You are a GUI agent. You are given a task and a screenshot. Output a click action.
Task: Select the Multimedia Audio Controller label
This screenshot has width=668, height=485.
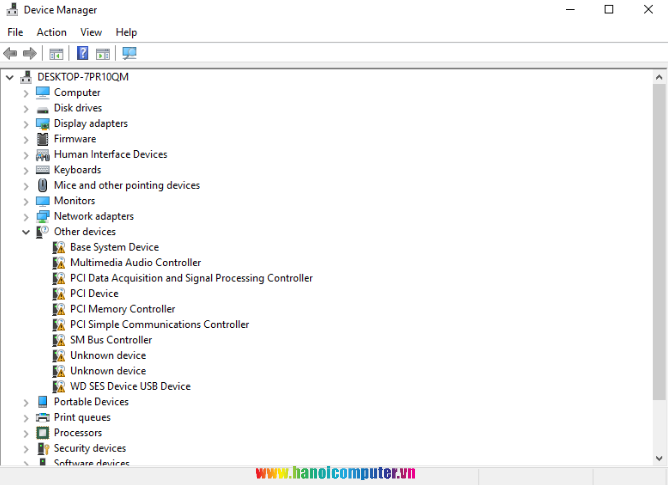[x=135, y=263]
